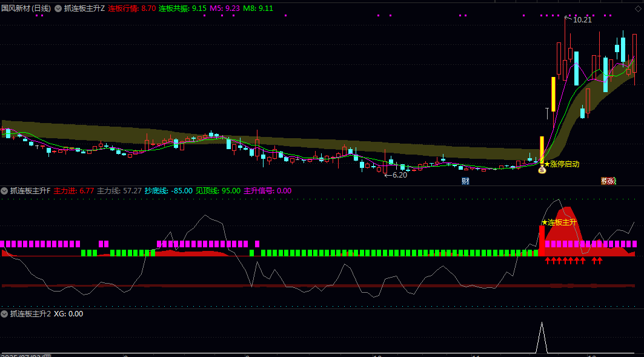Click the 连板行情 8.70 readout
The width and height of the screenshot is (644, 357).
click(131, 9)
